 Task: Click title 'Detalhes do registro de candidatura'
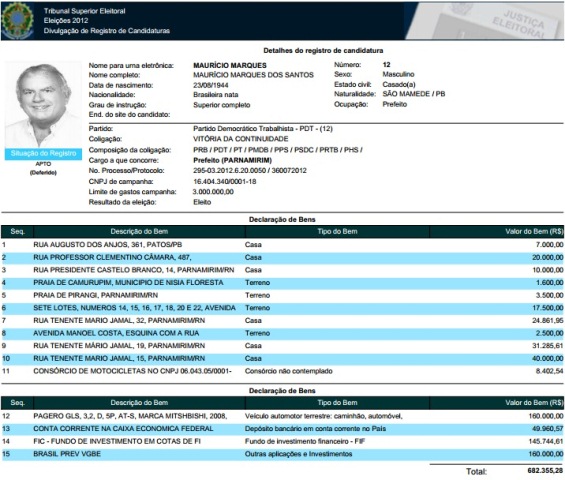coord(323,50)
